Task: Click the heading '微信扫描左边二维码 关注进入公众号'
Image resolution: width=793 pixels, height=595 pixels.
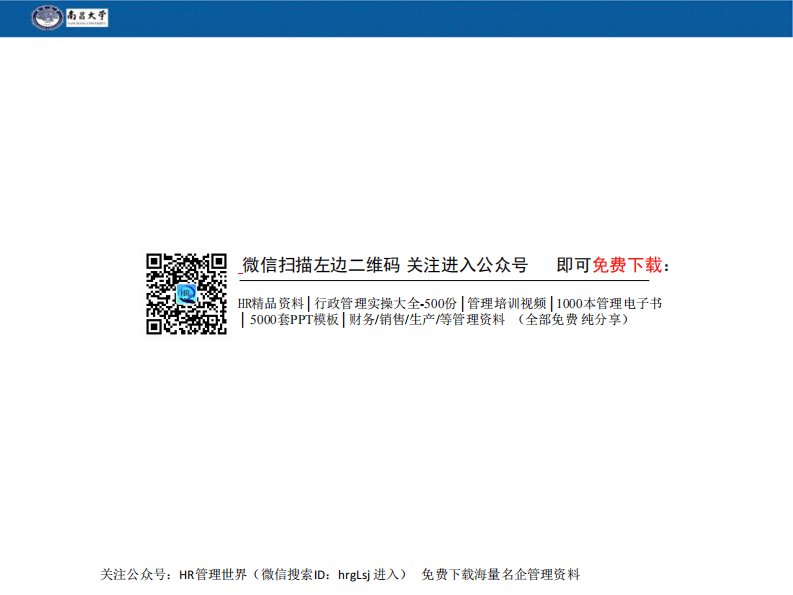Action: click(x=385, y=265)
